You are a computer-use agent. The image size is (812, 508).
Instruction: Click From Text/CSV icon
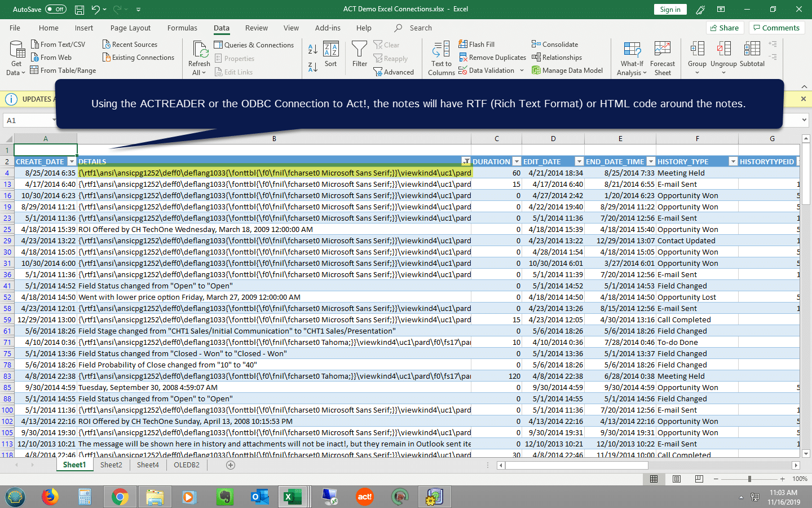(x=35, y=45)
